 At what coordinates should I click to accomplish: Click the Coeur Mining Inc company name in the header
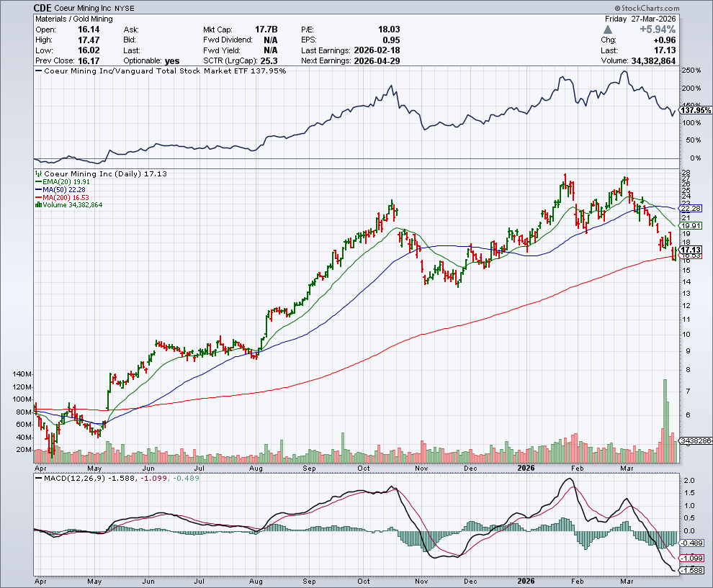click(x=84, y=8)
